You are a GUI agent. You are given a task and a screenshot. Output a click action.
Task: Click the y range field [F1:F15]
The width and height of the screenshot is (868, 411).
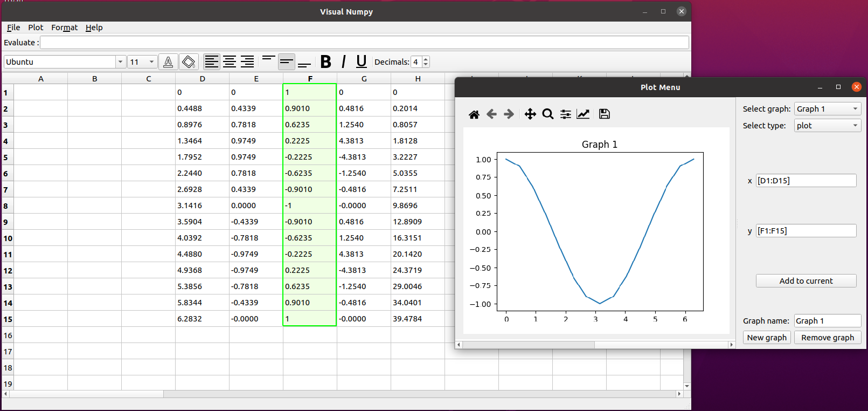pyautogui.click(x=806, y=231)
